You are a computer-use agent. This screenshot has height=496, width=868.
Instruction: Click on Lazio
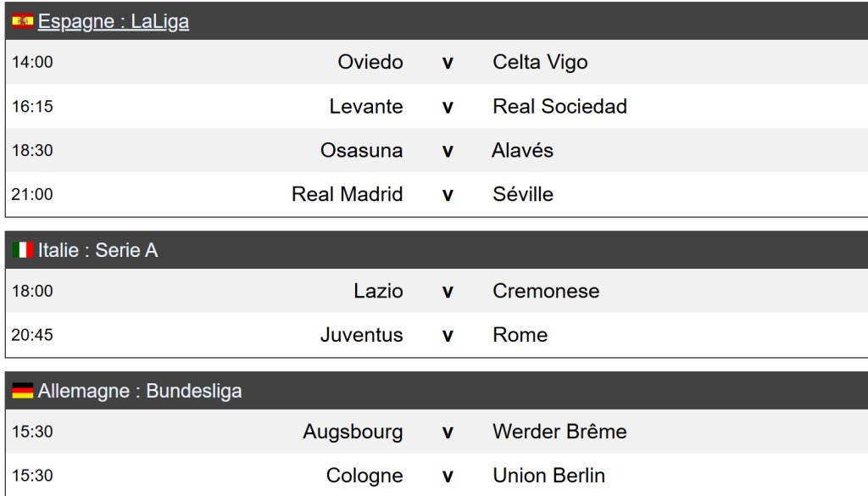pyautogui.click(x=379, y=292)
